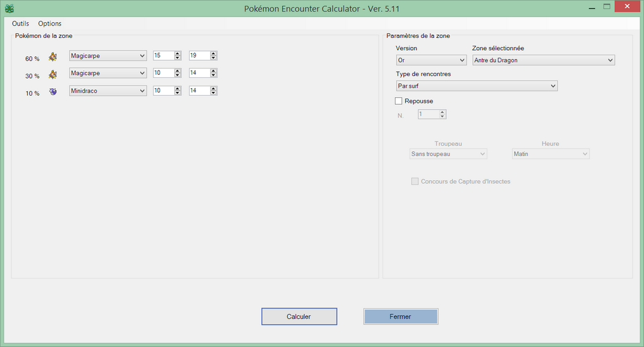Enable the Repousse checkbox
This screenshot has height=347, width=644.
(399, 101)
